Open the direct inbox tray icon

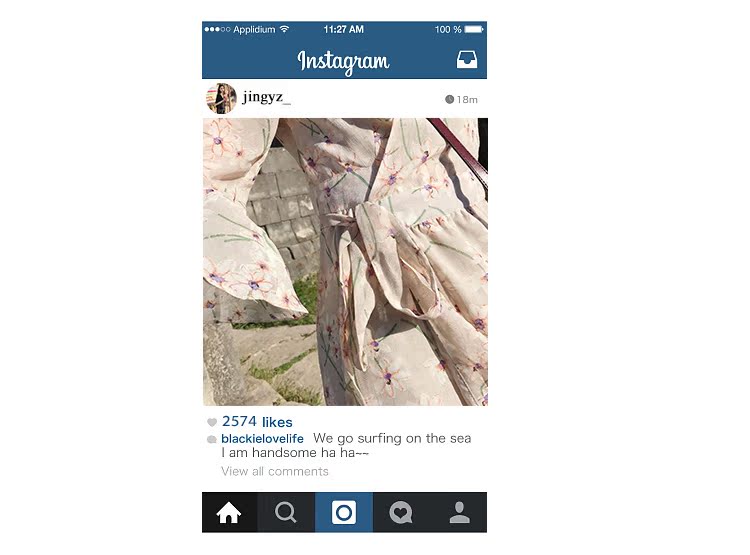(466, 60)
